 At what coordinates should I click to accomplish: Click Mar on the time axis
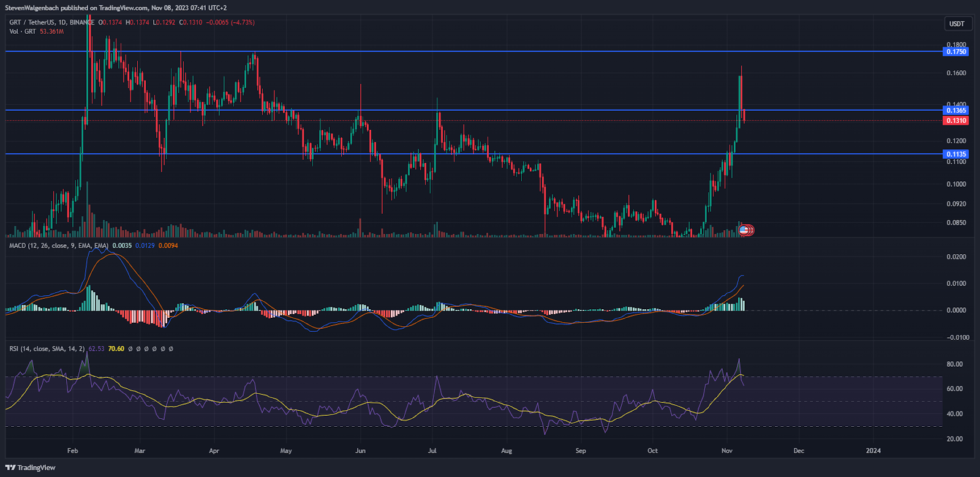coord(140,451)
